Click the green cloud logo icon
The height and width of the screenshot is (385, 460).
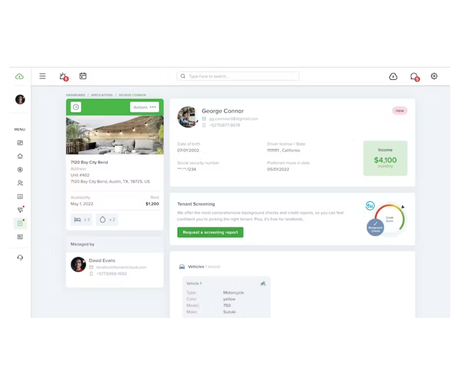pos(20,76)
